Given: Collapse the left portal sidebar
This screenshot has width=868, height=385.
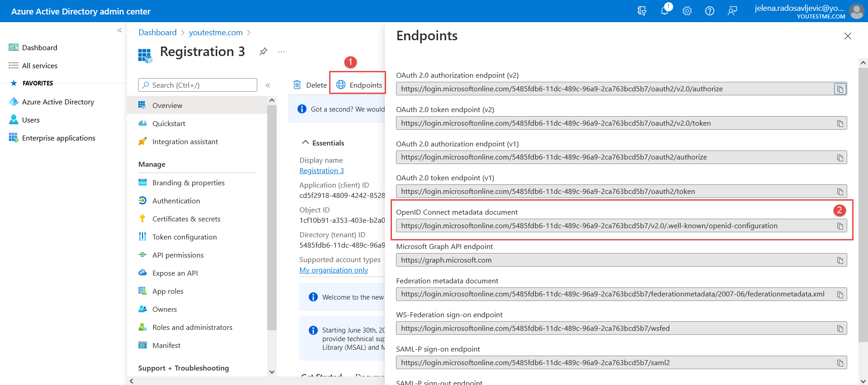Looking at the screenshot, I should pyautogui.click(x=119, y=30).
